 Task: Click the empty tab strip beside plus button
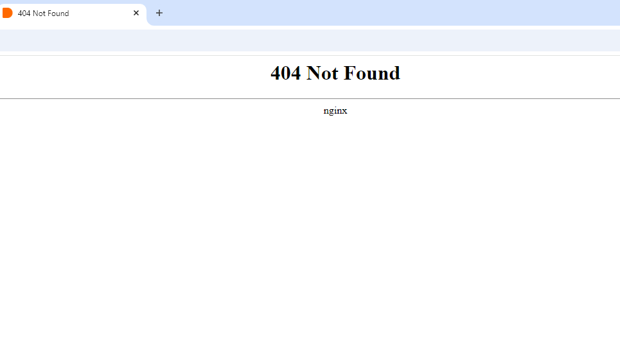click(x=391, y=13)
